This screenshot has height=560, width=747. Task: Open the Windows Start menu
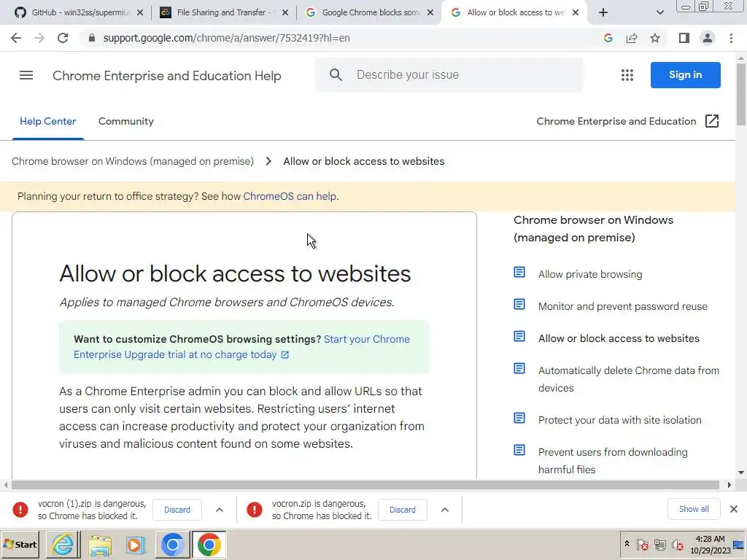pos(20,544)
